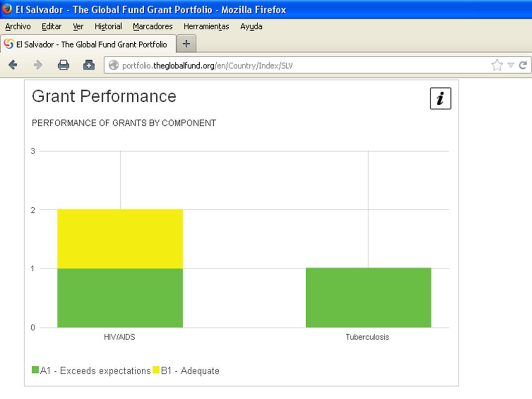The width and height of the screenshot is (532, 399).
Task: Click the green A1 legend swatch
Action: pos(35,370)
